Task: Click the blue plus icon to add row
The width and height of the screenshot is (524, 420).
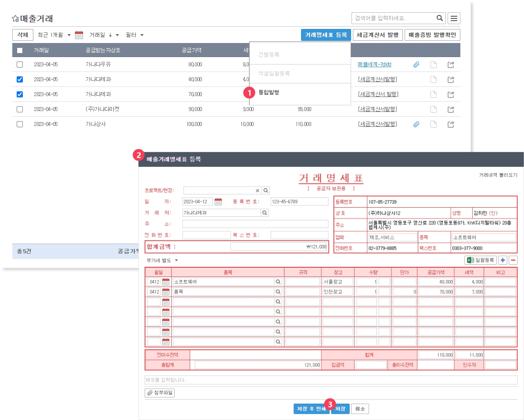Action: click(x=503, y=260)
